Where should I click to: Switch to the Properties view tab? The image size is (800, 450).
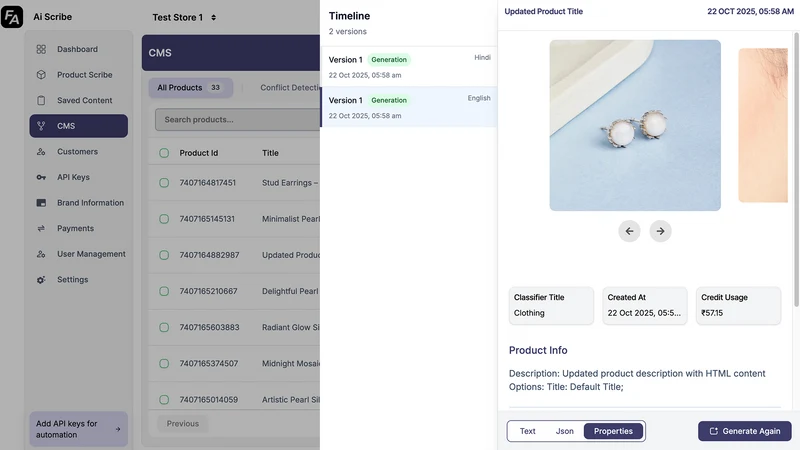pos(613,431)
